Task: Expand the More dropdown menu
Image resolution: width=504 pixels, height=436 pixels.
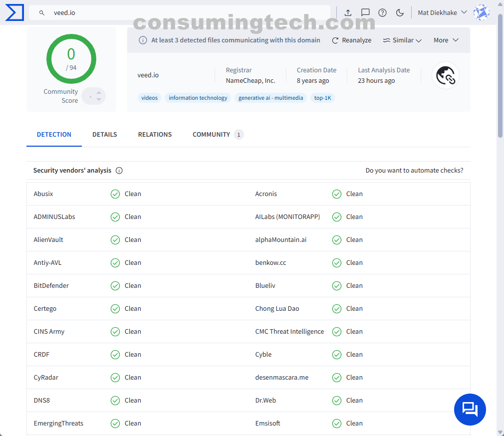Action: pos(446,40)
